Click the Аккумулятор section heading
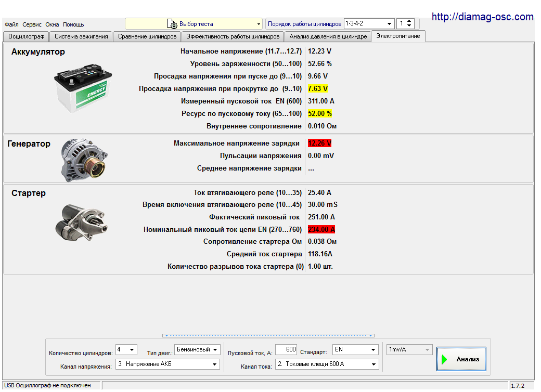This screenshot has height=392, width=541. pyautogui.click(x=38, y=51)
